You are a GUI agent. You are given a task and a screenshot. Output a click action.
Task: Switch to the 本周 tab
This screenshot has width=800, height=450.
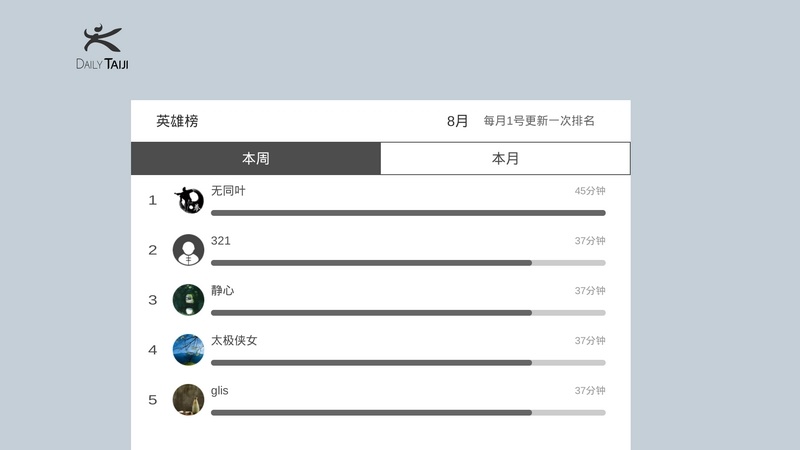pos(256,158)
